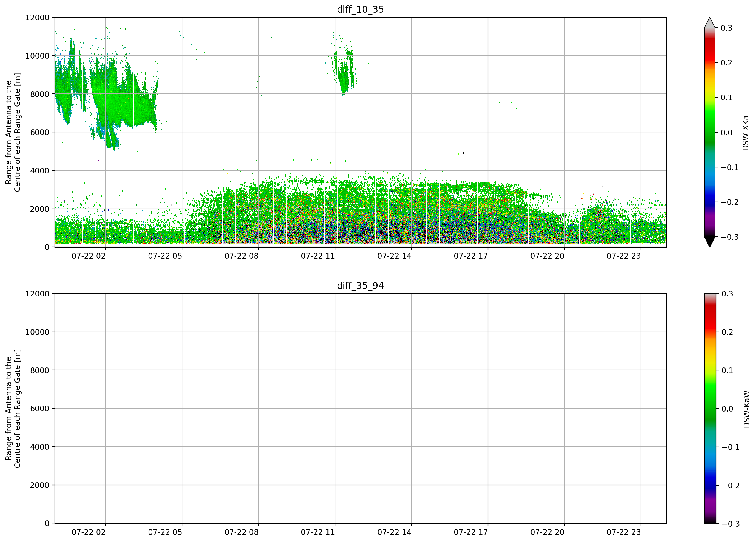Click top colorbar tick −0.2

tap(730, 202)
